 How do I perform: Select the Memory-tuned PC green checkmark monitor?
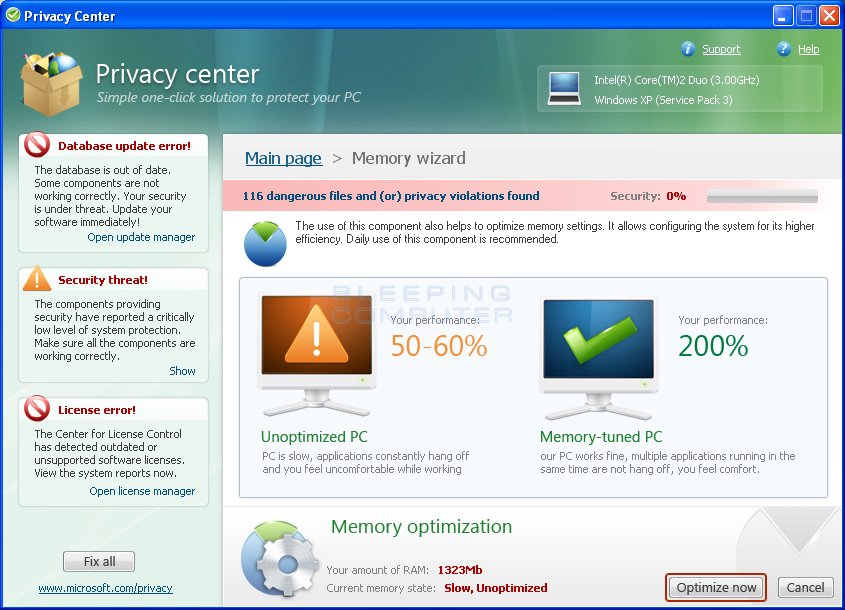click(598, 345)
